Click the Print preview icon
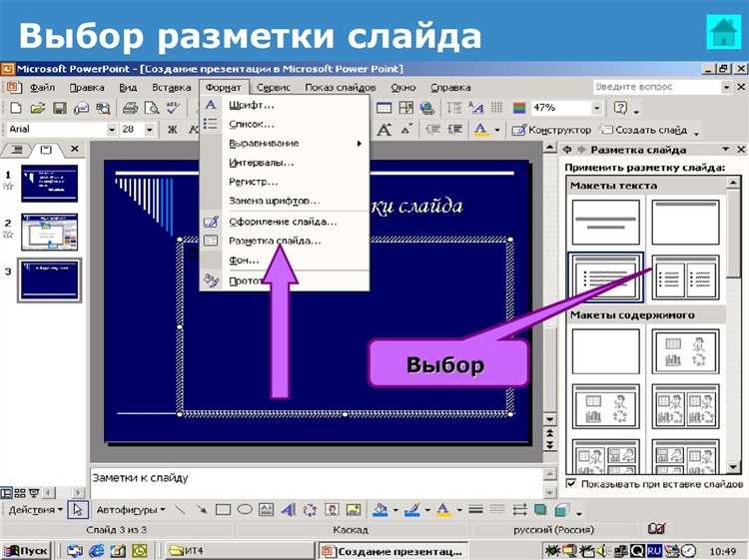Screen dimensions: 749x560 (x=152, y=108)
